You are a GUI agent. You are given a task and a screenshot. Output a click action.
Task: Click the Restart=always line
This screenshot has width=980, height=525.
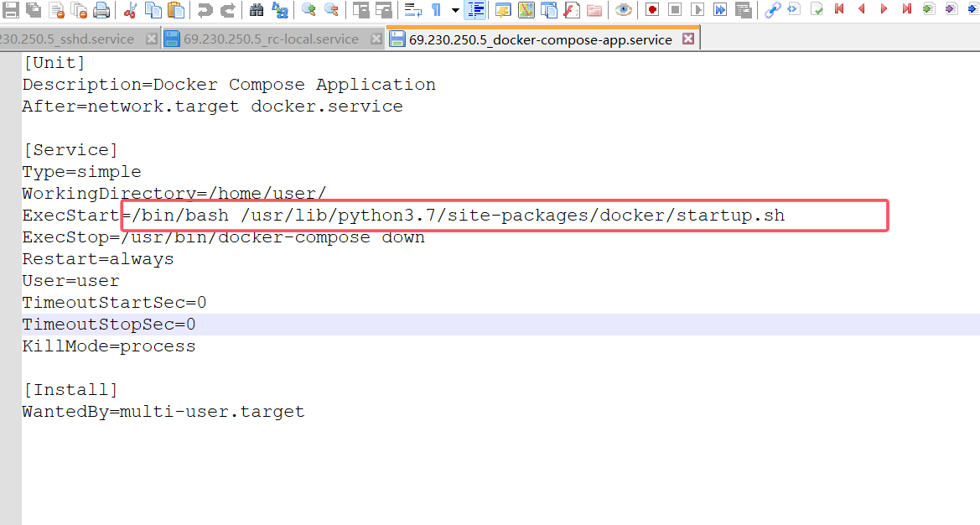click(98, 259)
